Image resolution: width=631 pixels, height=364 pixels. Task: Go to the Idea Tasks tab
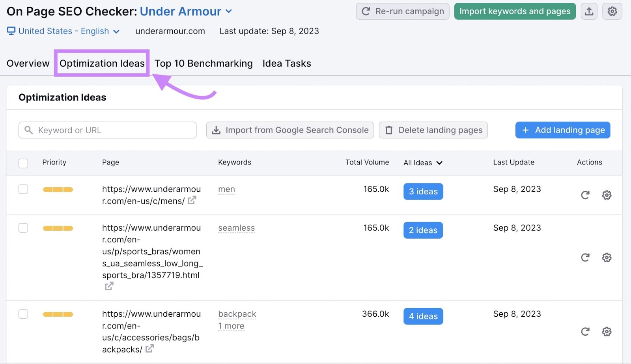[x=287, y=63]
